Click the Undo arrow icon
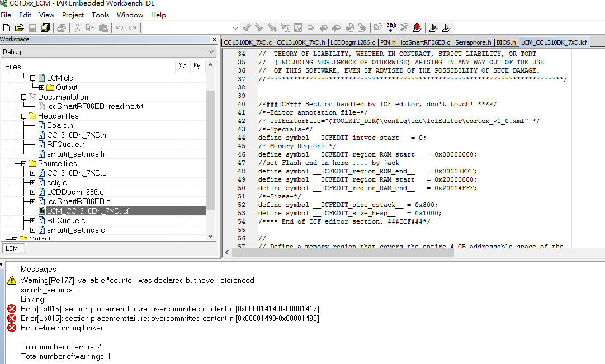Image resolution: width=605 pixels, height=364 pixels. coord(120,28)
